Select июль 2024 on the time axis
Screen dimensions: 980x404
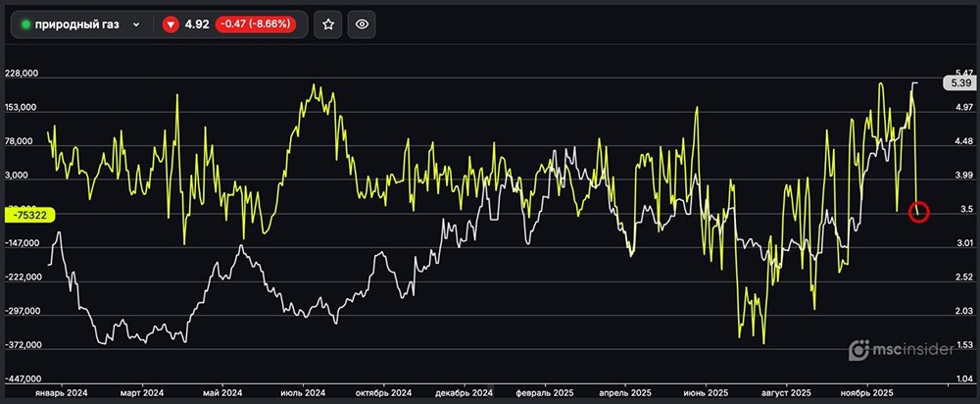coord(304,392)
